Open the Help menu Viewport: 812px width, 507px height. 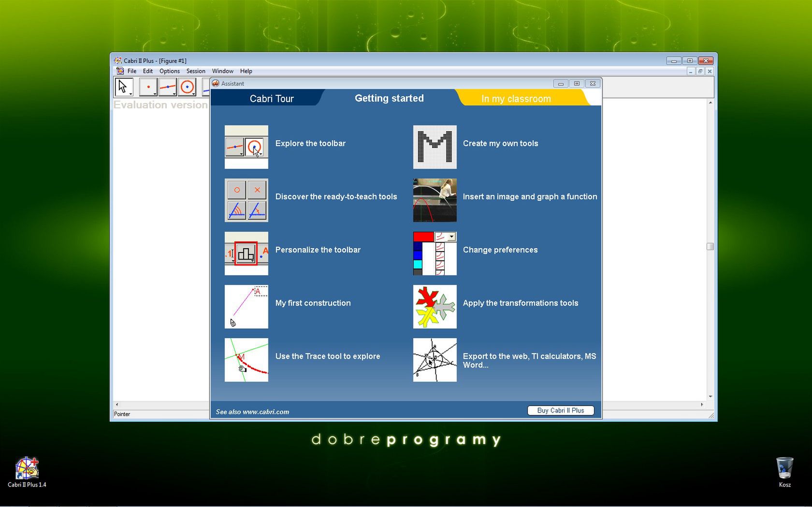pos(246,71)
